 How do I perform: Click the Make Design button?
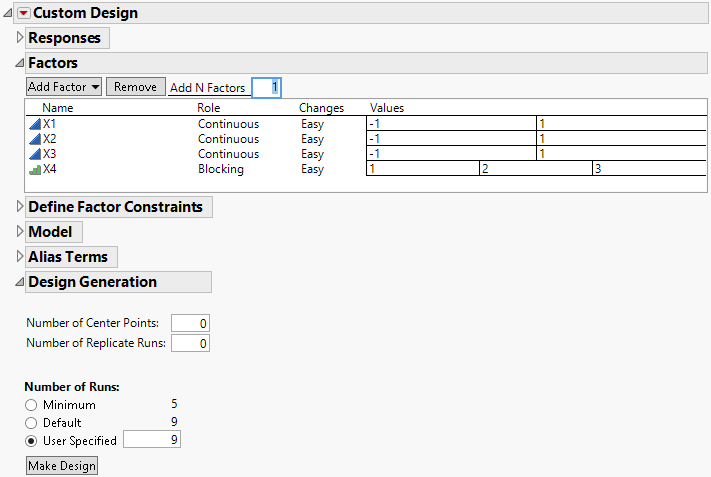pyautogui.click(x=62, y=466)
